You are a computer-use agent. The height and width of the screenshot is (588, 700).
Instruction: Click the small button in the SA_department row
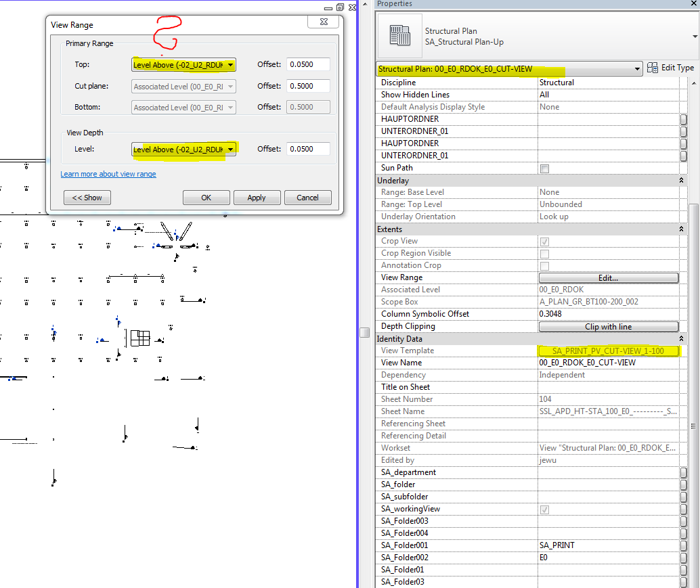pos(683,472)
